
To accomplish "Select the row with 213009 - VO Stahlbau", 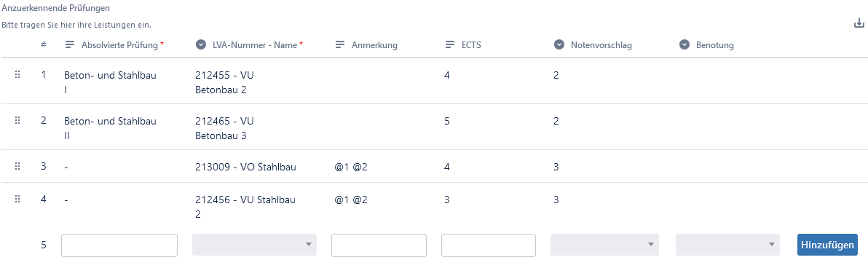I will tap(434, 166).
